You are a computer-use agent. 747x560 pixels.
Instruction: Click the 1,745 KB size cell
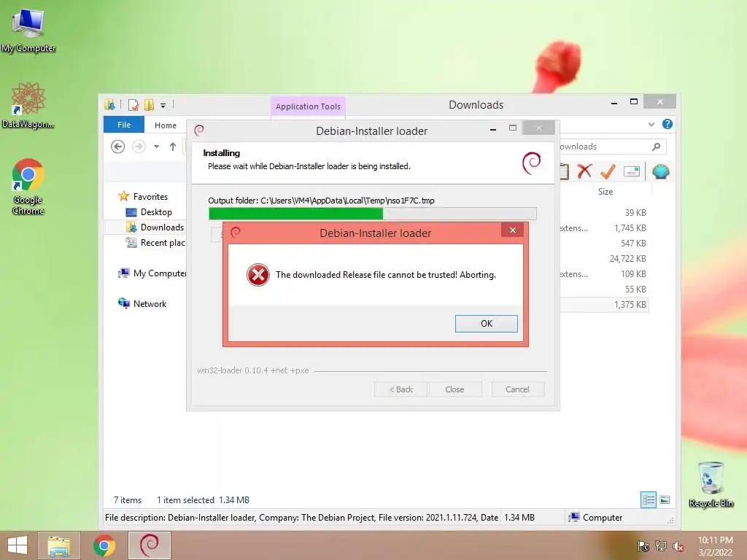[630, 228]
